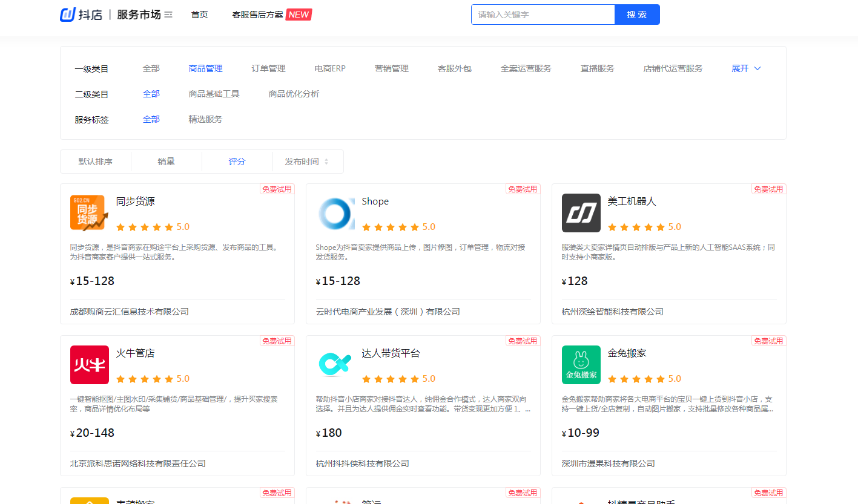Click 免费试用 tag on 达人带货平台 card
The width and height of the screenshot is (858, 504).
523,341
